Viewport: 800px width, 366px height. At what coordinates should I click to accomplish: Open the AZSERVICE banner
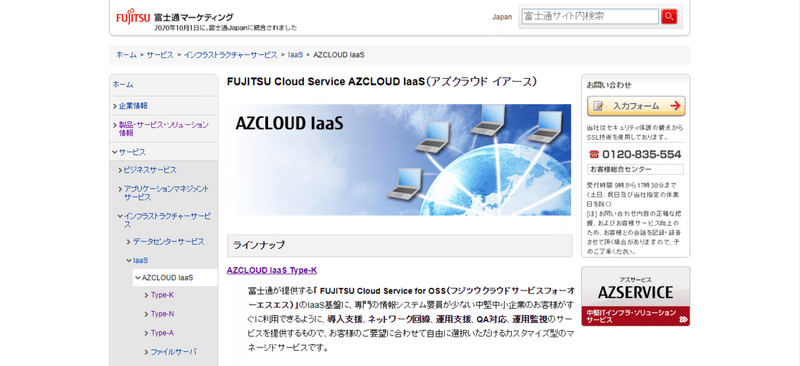click(636, 296)
